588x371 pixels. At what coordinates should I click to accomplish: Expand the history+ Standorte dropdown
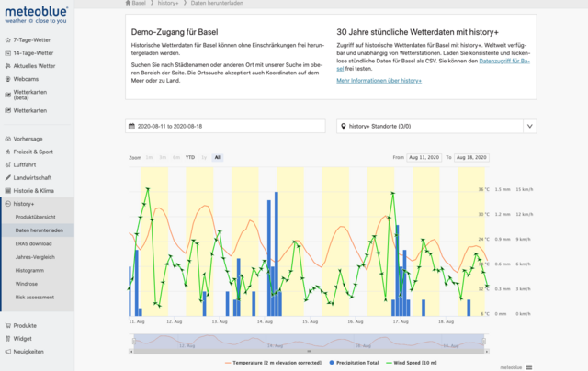(529, 127)
